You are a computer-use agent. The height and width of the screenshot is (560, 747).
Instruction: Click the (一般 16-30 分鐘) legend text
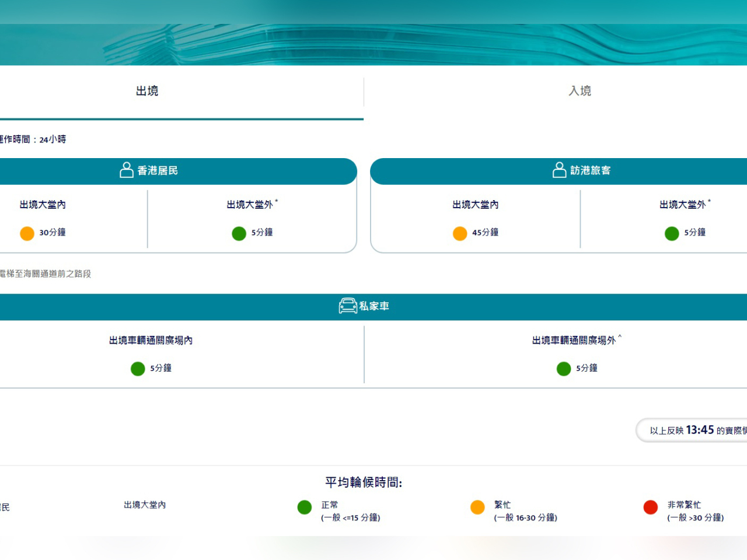(x=526, y=518)
